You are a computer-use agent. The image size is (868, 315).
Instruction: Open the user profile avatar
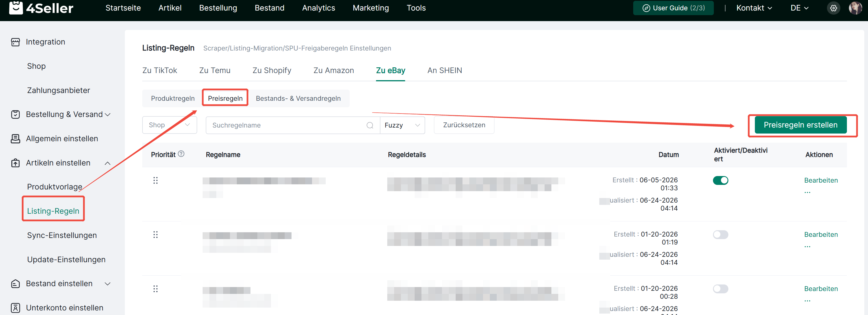point(855,8)
